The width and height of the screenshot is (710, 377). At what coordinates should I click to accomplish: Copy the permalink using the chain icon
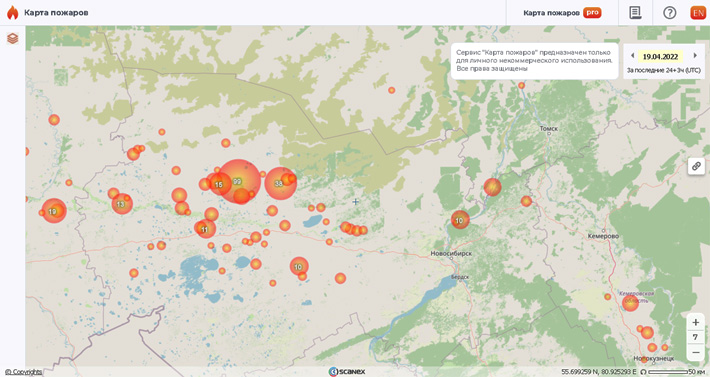click(696, 166)
